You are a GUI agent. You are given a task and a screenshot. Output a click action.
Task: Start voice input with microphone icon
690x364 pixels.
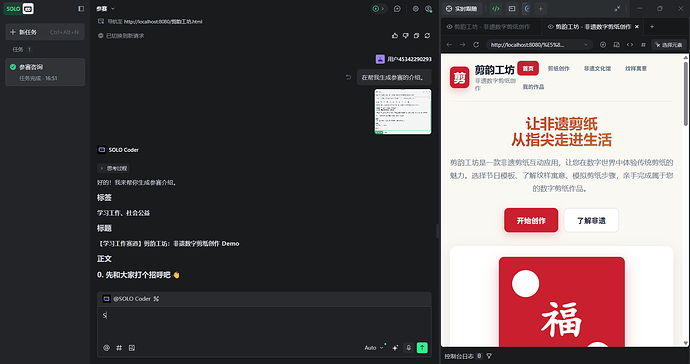point(408,348)
